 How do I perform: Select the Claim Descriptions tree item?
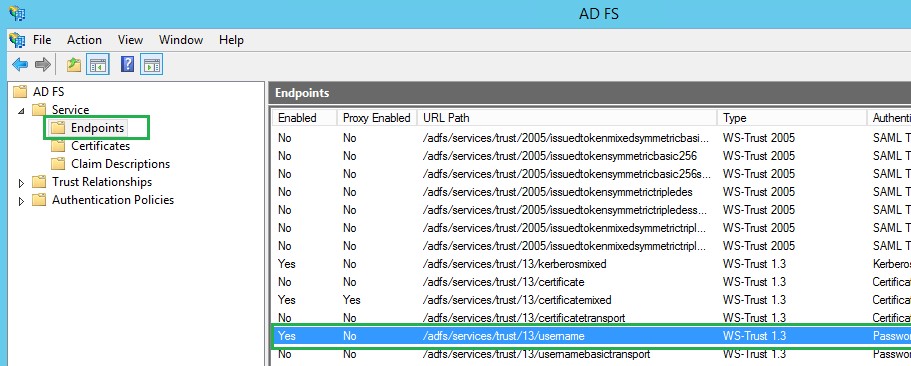[x=120, y=164]
